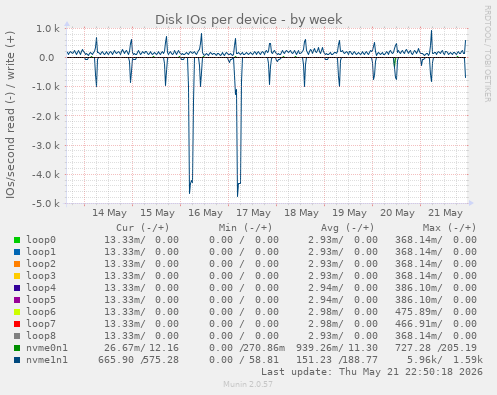Image resolution: width=497 pixels, height=395 pixels.
Task: Select the loop5 legend label
Action: (41, 300)
